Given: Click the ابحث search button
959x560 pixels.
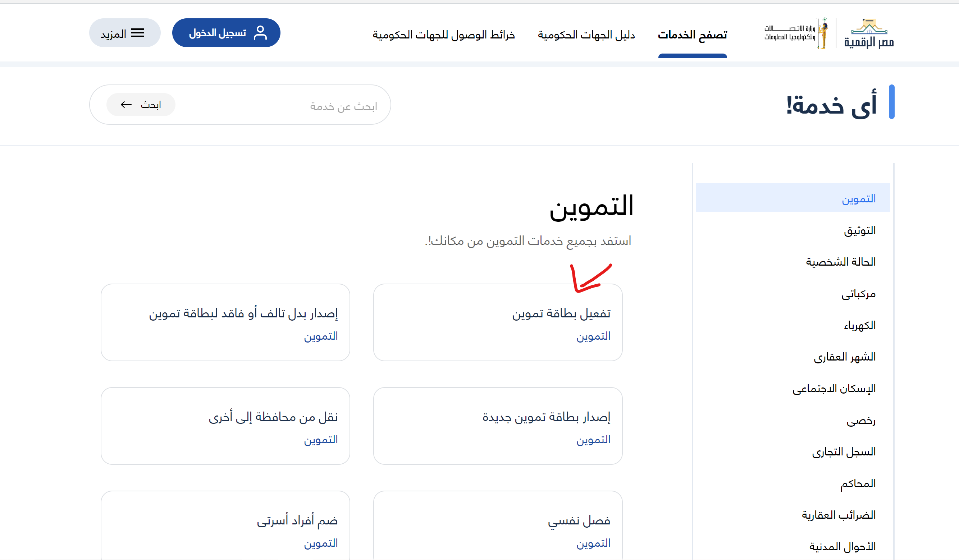Looking at the screenshot, I should [x=141, y=105].
